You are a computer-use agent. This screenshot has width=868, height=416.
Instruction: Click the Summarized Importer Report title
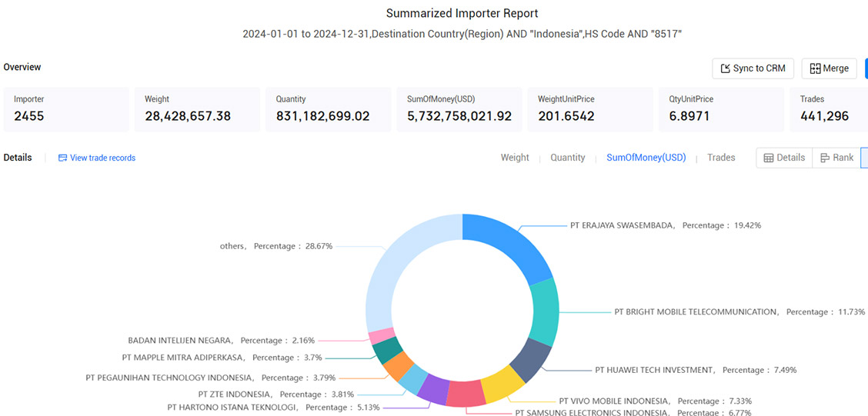coord(462,13)
